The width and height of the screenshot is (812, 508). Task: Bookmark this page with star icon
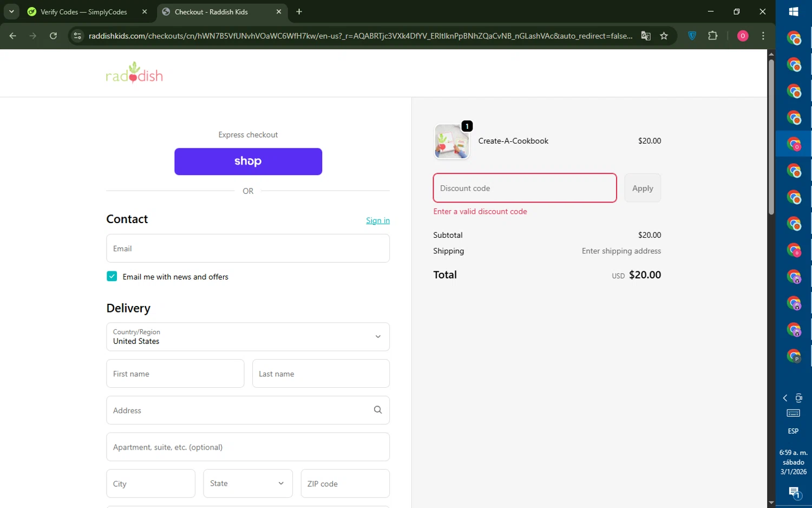(x=664, y=36)
